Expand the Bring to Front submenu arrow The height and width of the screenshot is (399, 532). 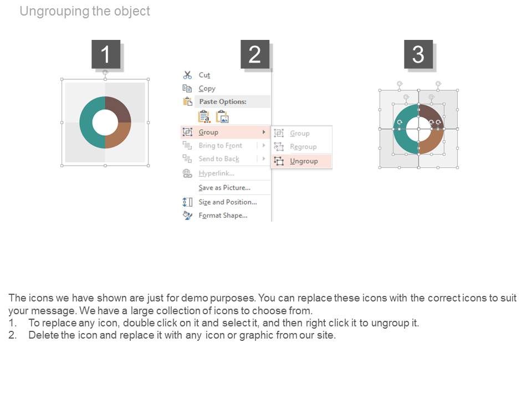pyautogui.click(x=264, y=146)
